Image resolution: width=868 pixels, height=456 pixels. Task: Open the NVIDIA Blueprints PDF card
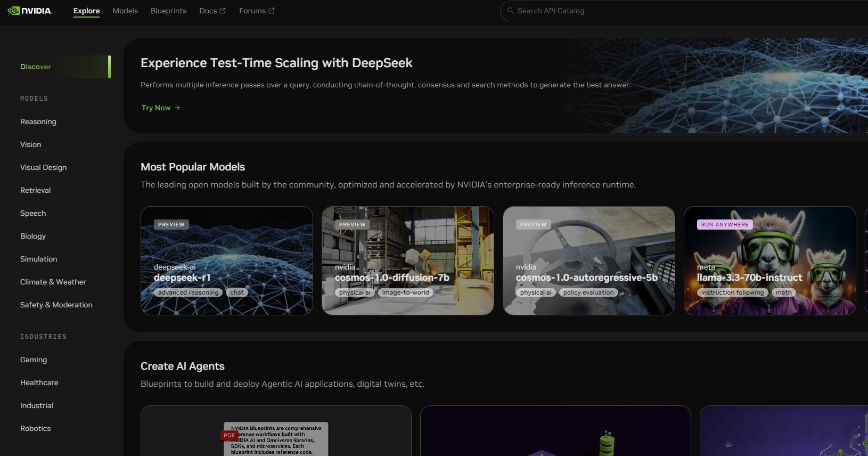point(276,431)
